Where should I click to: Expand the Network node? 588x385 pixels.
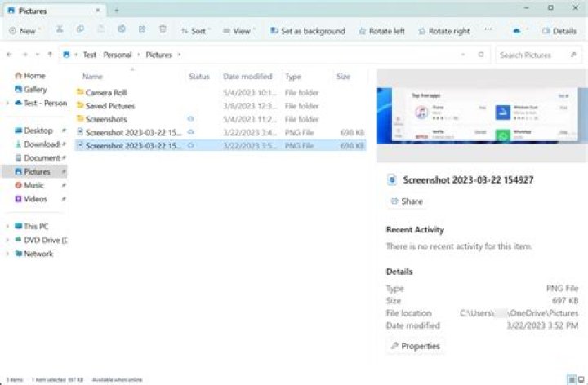coord(7,254)
